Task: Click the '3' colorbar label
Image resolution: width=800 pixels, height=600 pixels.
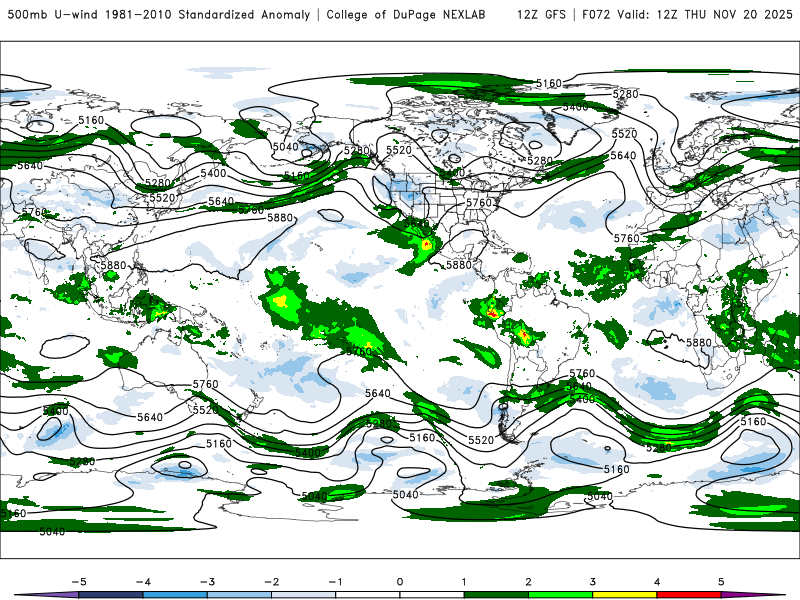Action: pyautogui.click(x=593, y=582)
